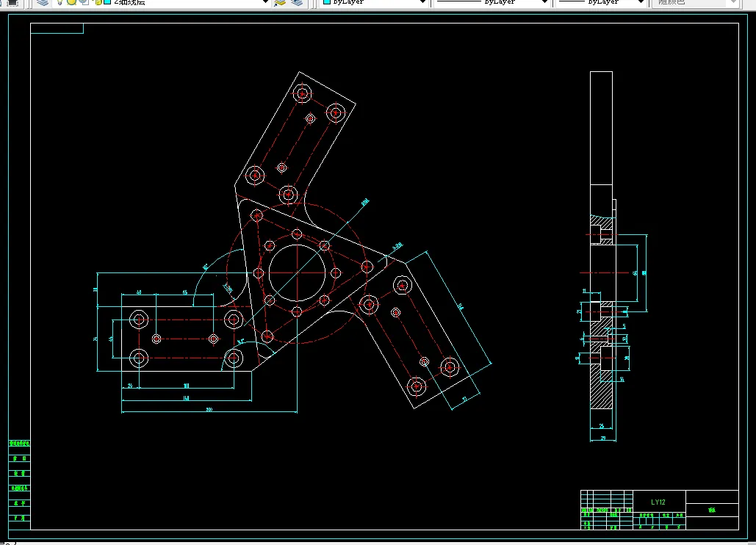Toggle the layer on/off lightbulb icon
This screenshot has height=545, width=756.
pos(60,2)
